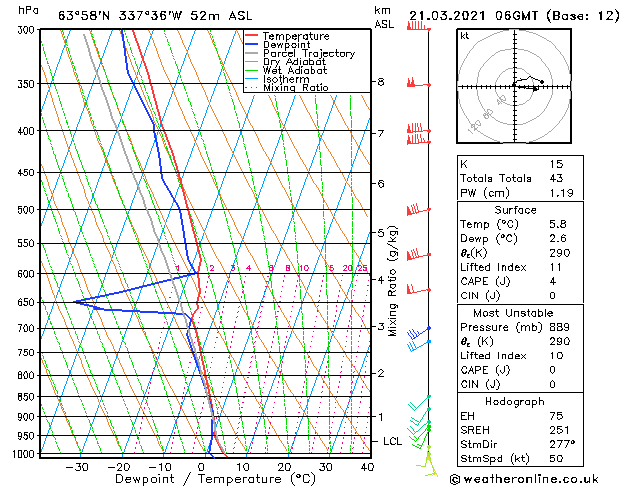This screenshot has width=629, height=486.
Task: Click the hodograph circle plot
Action: coord(515,87)
